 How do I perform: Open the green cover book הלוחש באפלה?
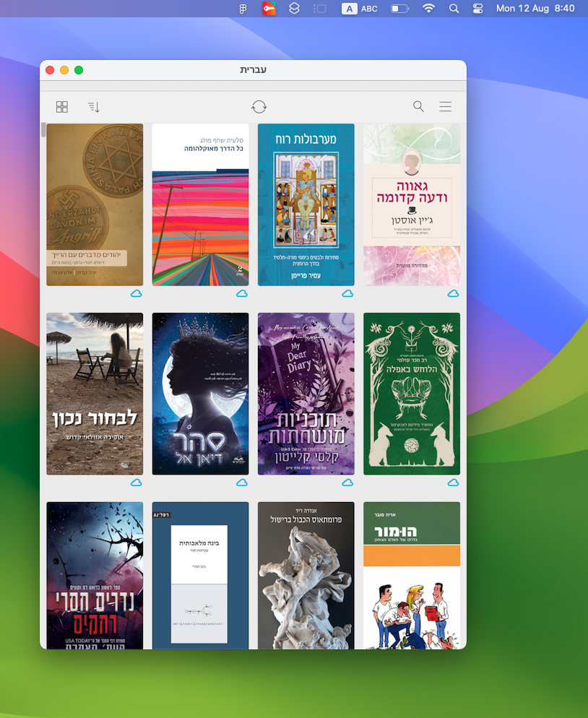click(412, 394)
